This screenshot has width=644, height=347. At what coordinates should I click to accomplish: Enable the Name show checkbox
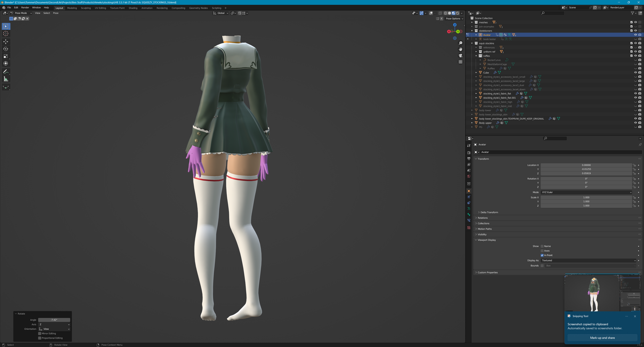point(542,246)
